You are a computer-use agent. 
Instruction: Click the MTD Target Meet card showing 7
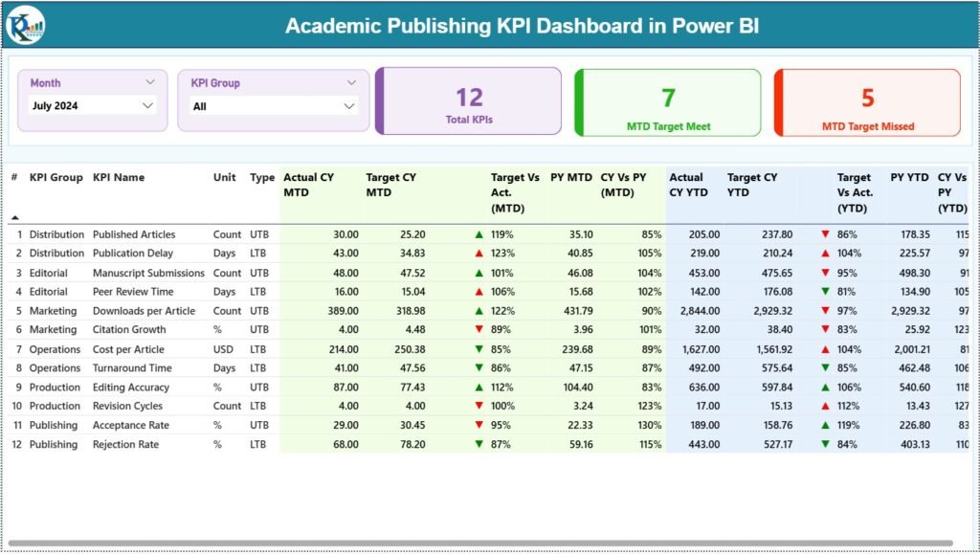pos(667,101)
